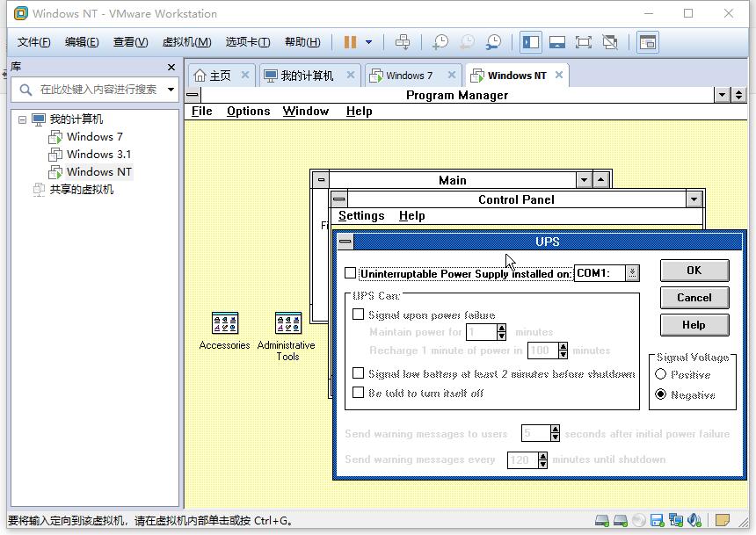This screenshot has height=535, width=756.
Task: Toggle the thumbnail bar view icon
Action: (x=556, y=42)
